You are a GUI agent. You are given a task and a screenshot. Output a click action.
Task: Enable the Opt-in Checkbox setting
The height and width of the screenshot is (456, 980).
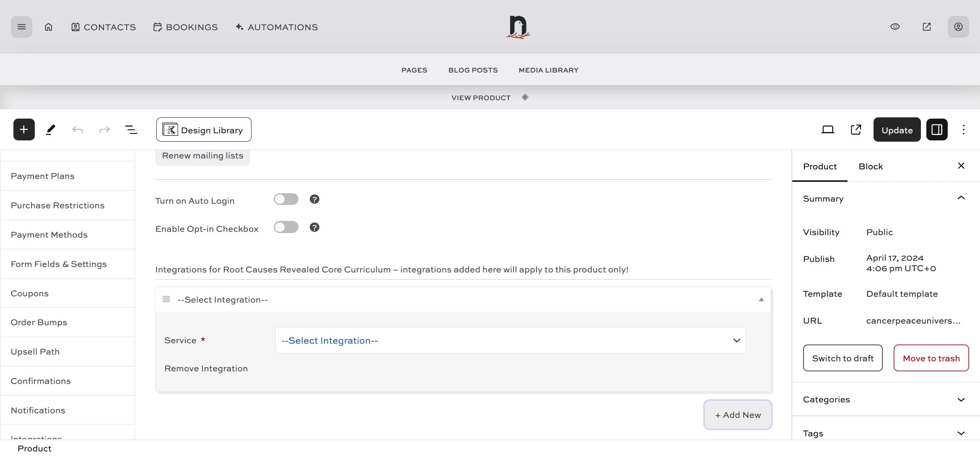(x=286, y=227)
